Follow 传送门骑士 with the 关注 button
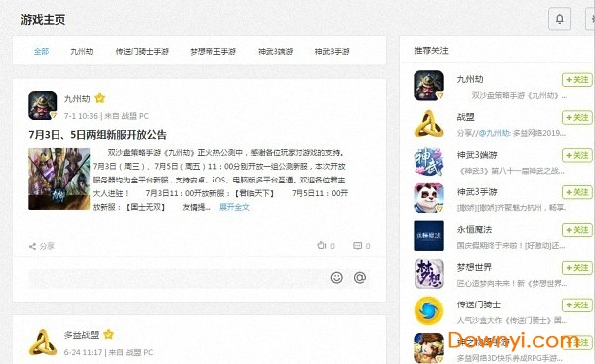 [x=577, y=305]
